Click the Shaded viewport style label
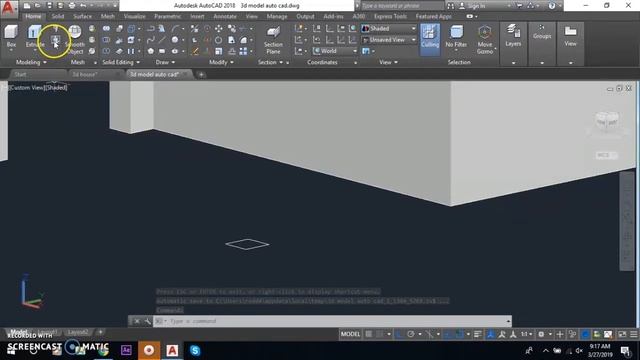The image size is (640, 360). click(55, 87)
